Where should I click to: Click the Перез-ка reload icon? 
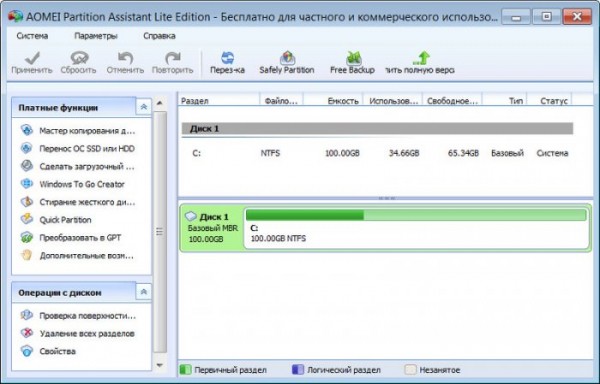227,58
